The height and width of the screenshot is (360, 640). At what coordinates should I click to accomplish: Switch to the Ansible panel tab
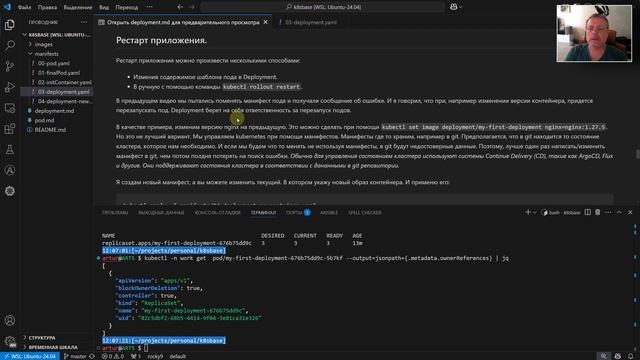pyautogui.click(x=329, y=213)
